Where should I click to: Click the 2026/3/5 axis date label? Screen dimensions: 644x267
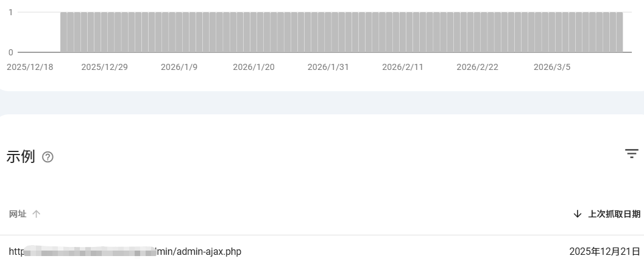point(552,67)
